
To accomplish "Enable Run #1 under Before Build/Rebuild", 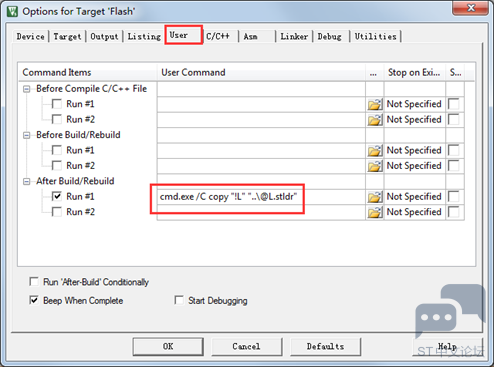I will [57, 150].
